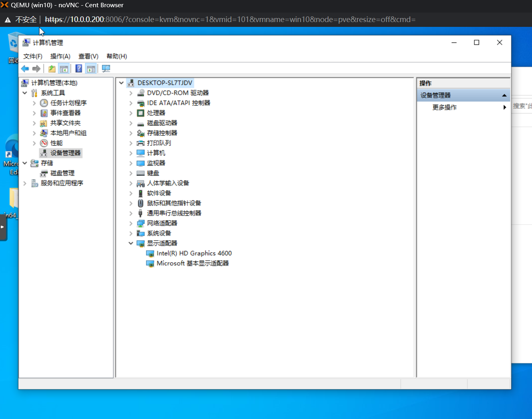Screen dimensions: 532x419
Task: Select the Recycle Bin desktop icon
Action: point(13,47)
